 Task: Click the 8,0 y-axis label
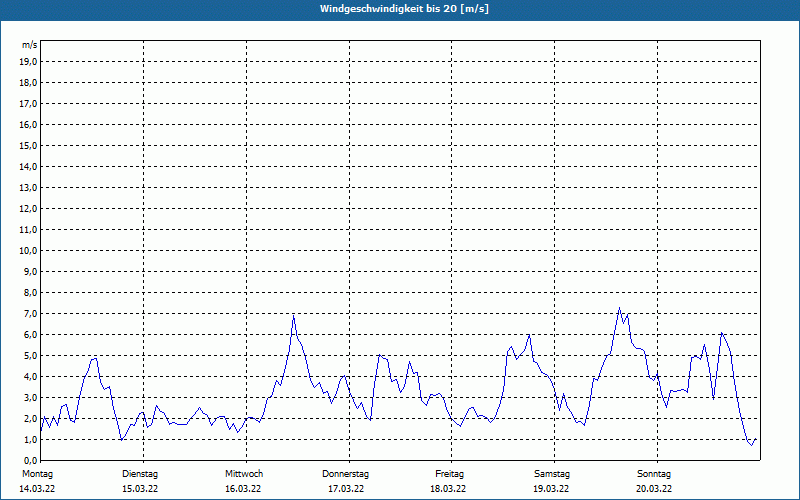tap(30, 293)
